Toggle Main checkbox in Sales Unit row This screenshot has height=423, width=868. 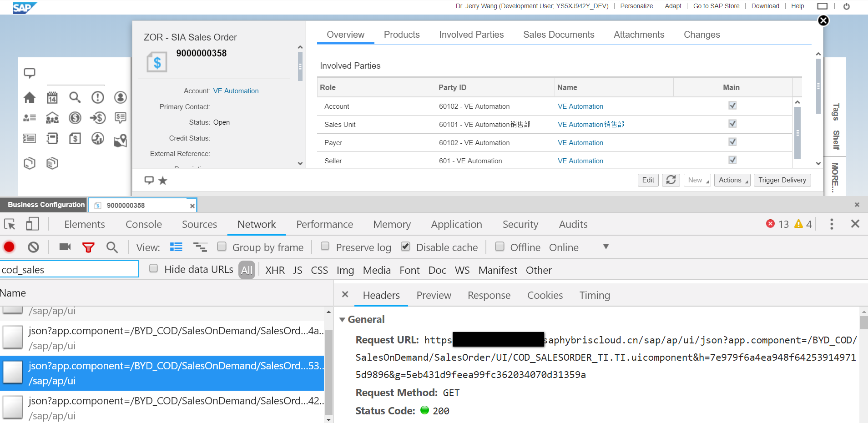pyautogui.click(x=732, y=124)
